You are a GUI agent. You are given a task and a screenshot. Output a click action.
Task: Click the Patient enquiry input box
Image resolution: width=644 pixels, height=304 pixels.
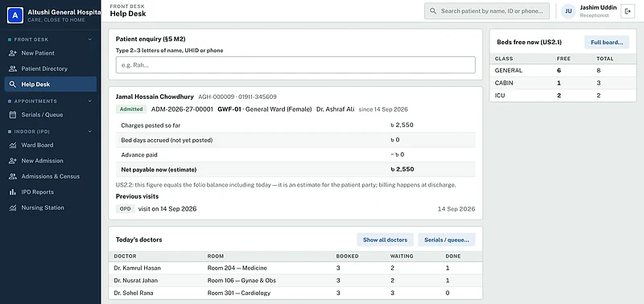point(295,65)
